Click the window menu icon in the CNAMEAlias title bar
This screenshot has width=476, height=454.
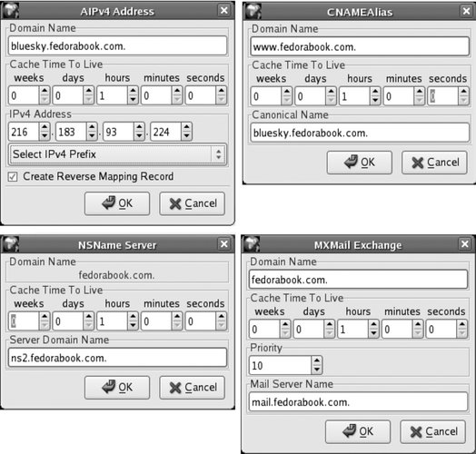(x=253, y=11)
